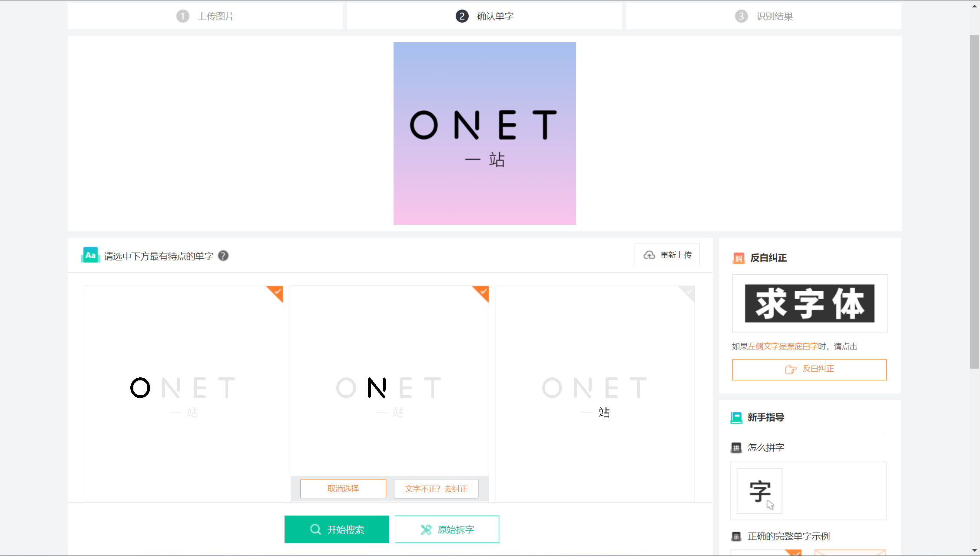Open step 3 识别结果 tab
This screenshot has height=556, width=980.
pos(764,16)
